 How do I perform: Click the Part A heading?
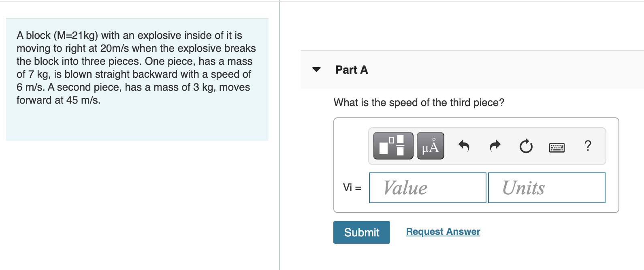point(351,70)
